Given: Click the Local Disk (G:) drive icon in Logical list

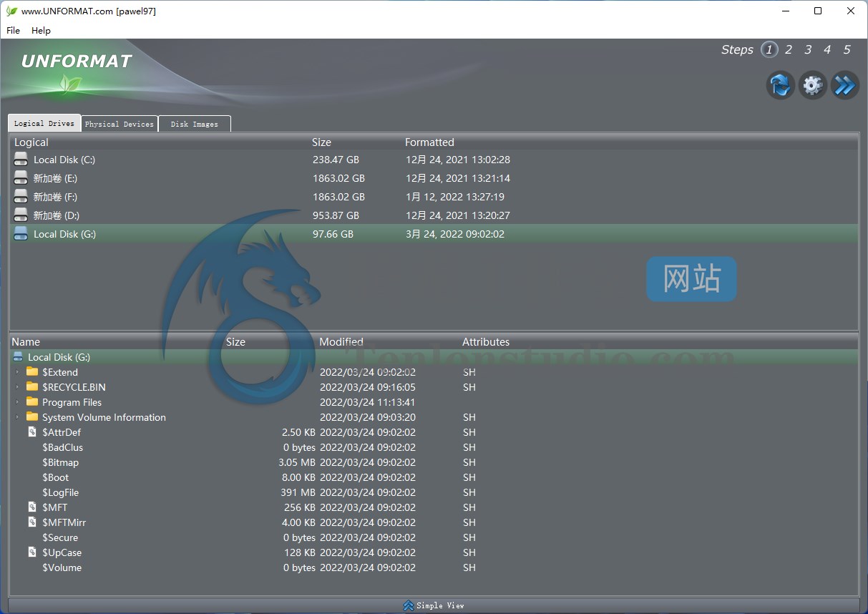Looking at the screenshot, I should click(21, 234).
